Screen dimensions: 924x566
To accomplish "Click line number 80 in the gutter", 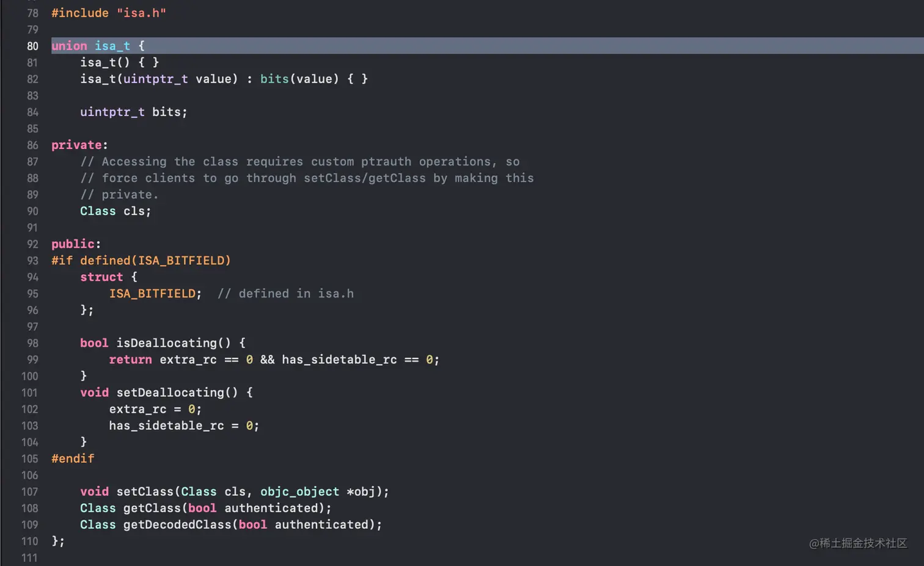I will tap(32, 46).
